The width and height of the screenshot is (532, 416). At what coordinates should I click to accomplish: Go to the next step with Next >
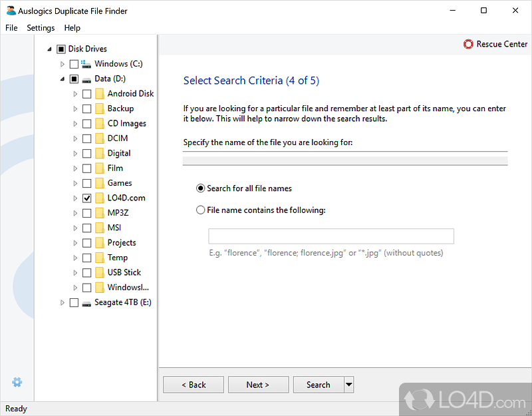point(258,385)
